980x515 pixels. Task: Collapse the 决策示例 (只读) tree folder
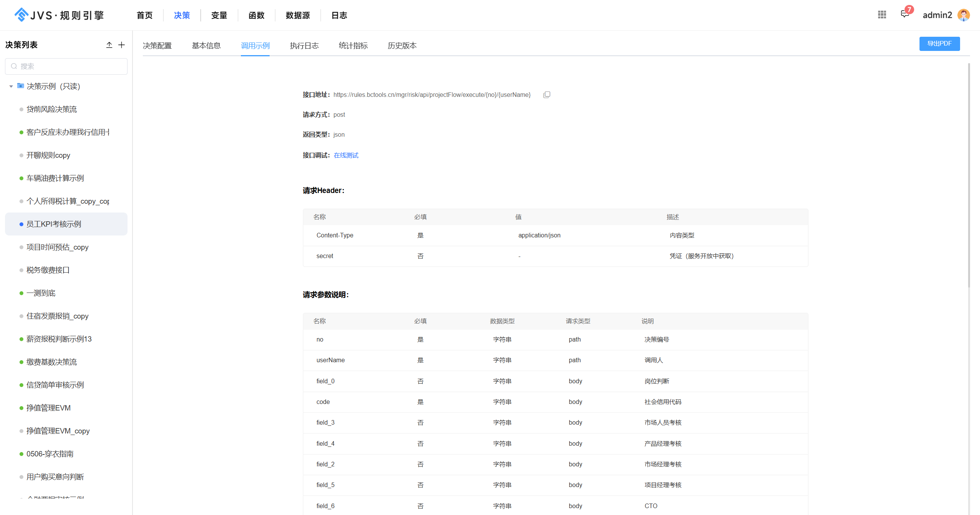[x=11, y=86]
